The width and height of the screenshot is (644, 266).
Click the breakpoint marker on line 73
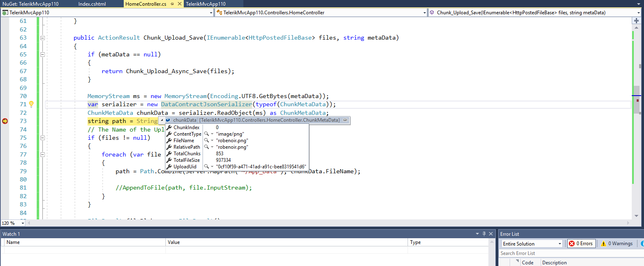pos(5,121)
